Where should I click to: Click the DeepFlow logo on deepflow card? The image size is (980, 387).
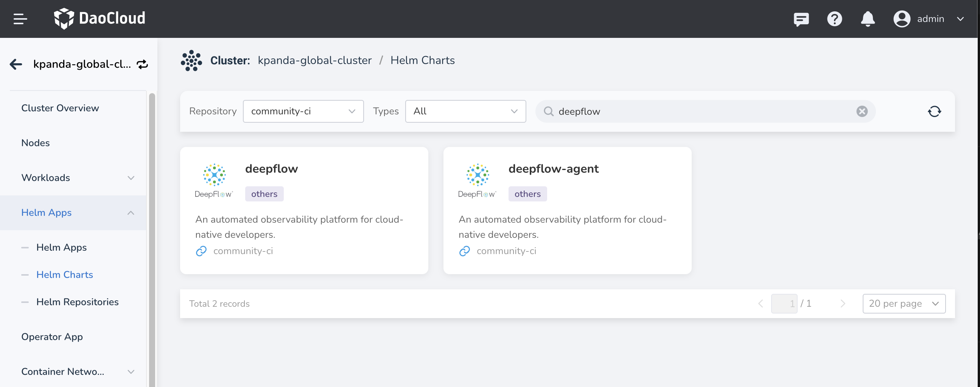click(x=214, y=181)
